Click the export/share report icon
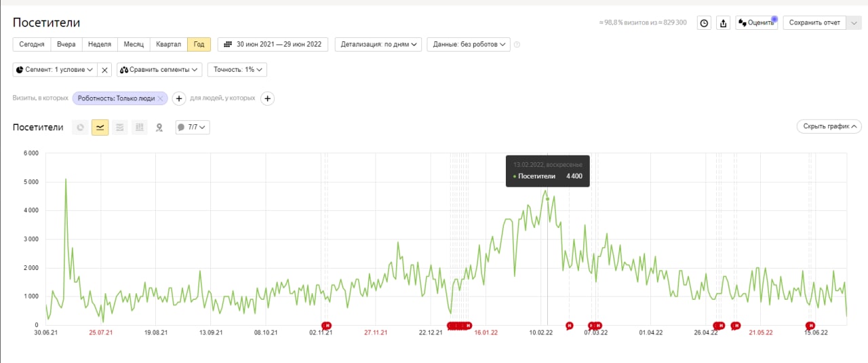Viewport: 868px width, 363px height. point(723,23)
